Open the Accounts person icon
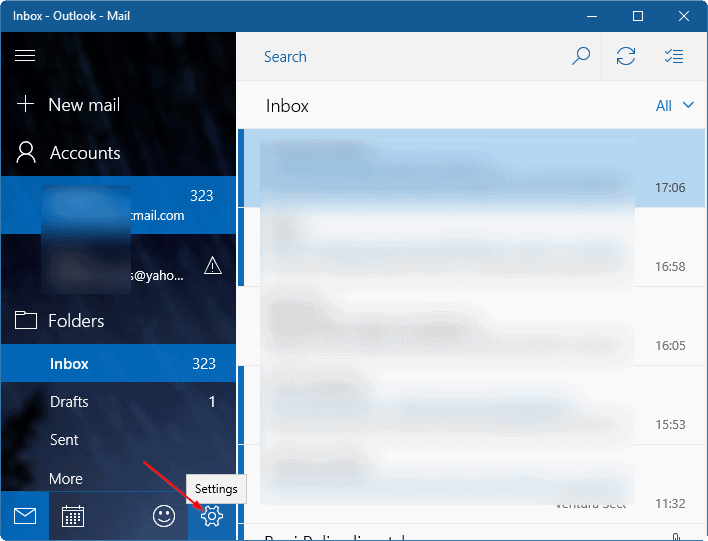708x541 pixels. (26, 152)
